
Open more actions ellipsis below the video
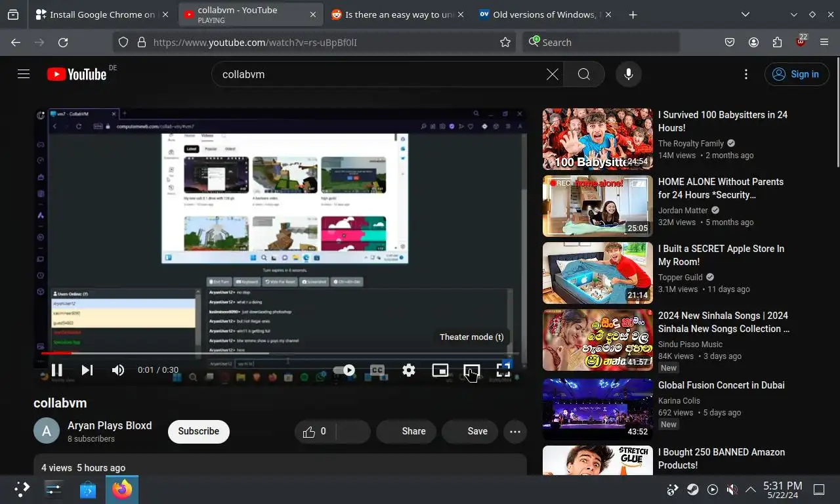[515, 431]
